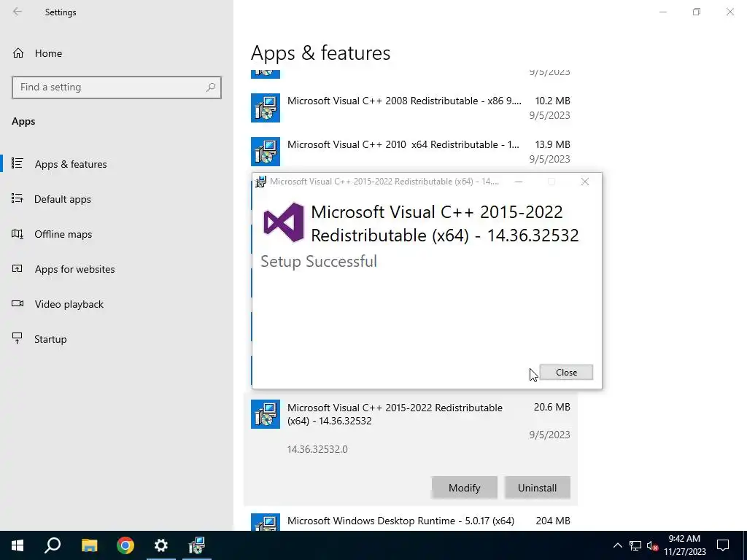Click the muted volume tray icon

tap(652, 545)
